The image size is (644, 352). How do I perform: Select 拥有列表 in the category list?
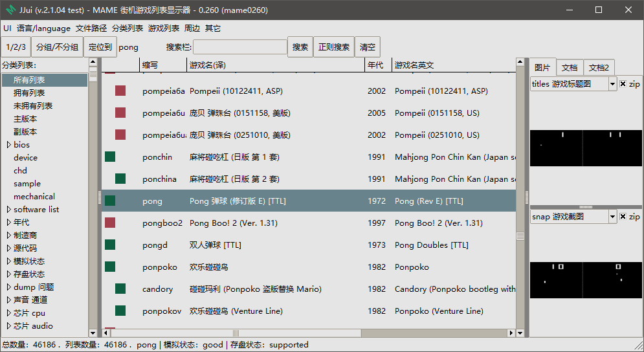click(29, 93)
